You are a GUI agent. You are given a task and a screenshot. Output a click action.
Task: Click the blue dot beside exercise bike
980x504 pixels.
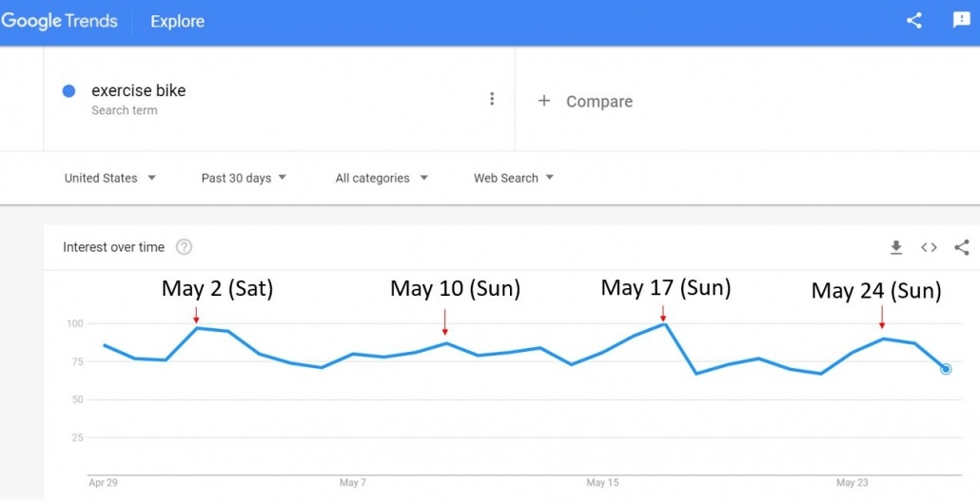(69, 91)
